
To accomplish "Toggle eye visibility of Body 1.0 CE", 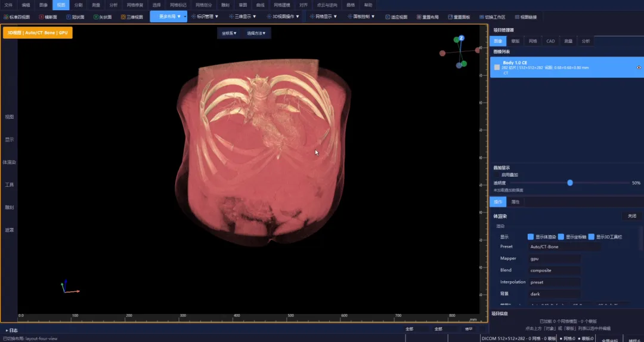I will 639,67.
